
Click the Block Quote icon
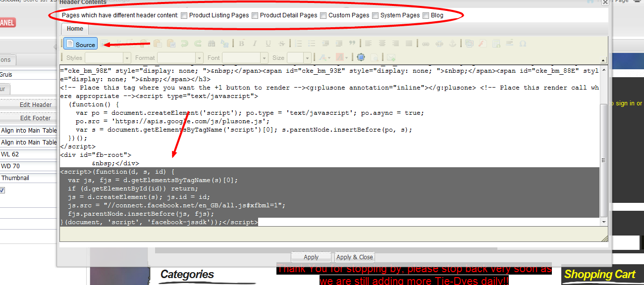click(x=352, y=44)
